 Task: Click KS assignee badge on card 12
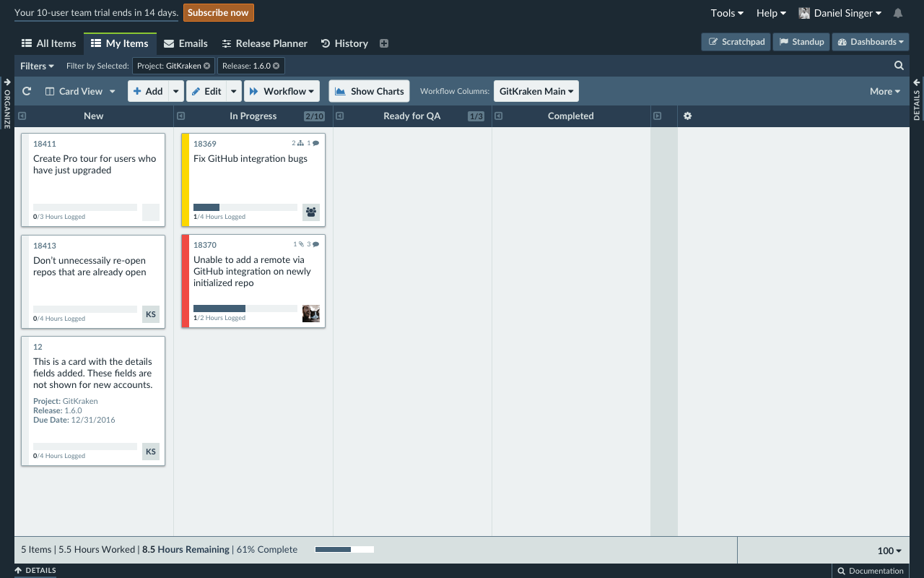pos(151,452)
